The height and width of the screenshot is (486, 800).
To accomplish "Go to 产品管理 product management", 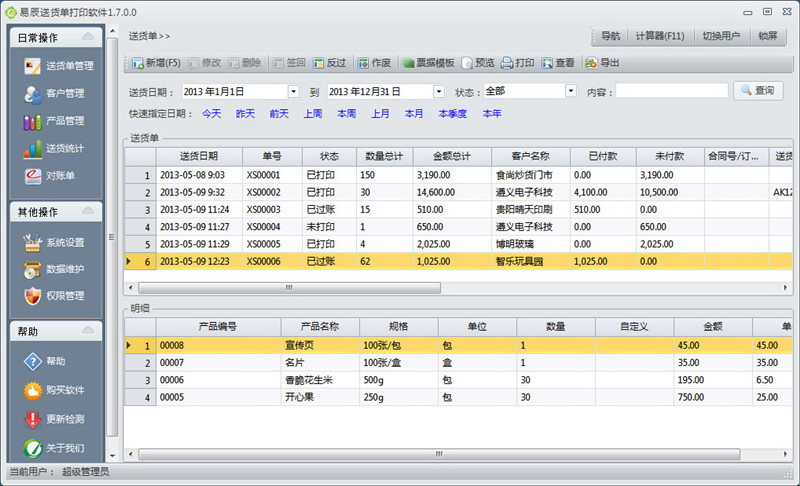I will (60, 121).
